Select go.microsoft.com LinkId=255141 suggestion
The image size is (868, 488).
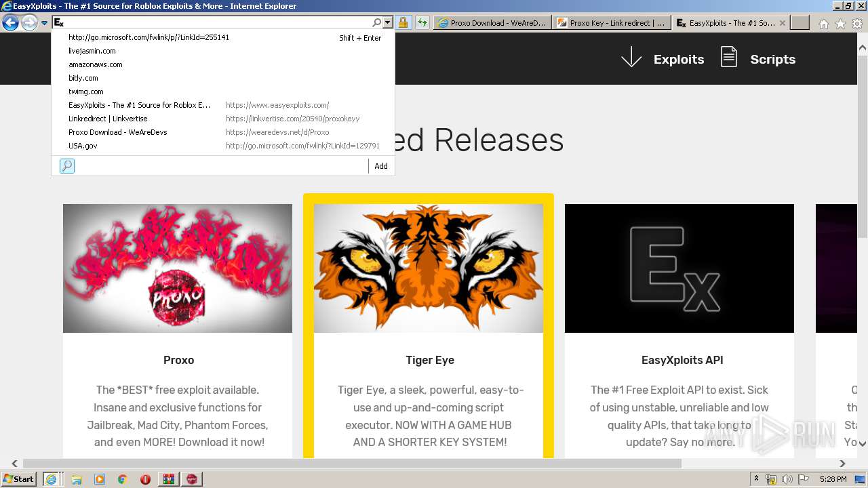coord(223,38)
